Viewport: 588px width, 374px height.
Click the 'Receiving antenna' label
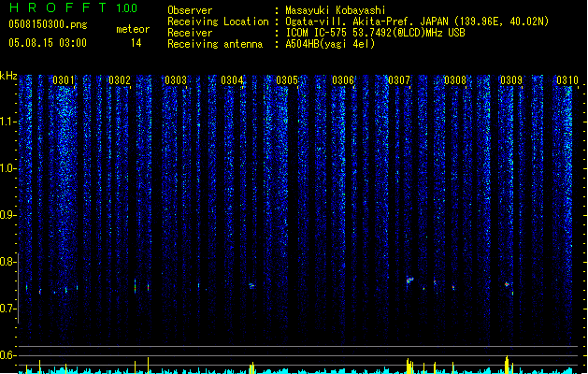pyautogui.click(x=215, y=44)
